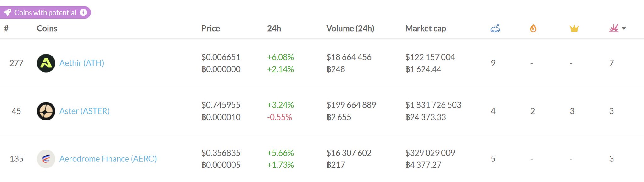Click the Aster coin logo
The height and width of the screenshot is (182, 644).
(x=46, y=111)
